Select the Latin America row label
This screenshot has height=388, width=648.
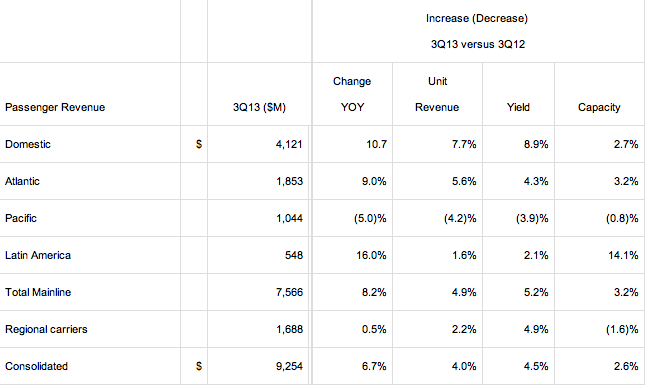38,255
